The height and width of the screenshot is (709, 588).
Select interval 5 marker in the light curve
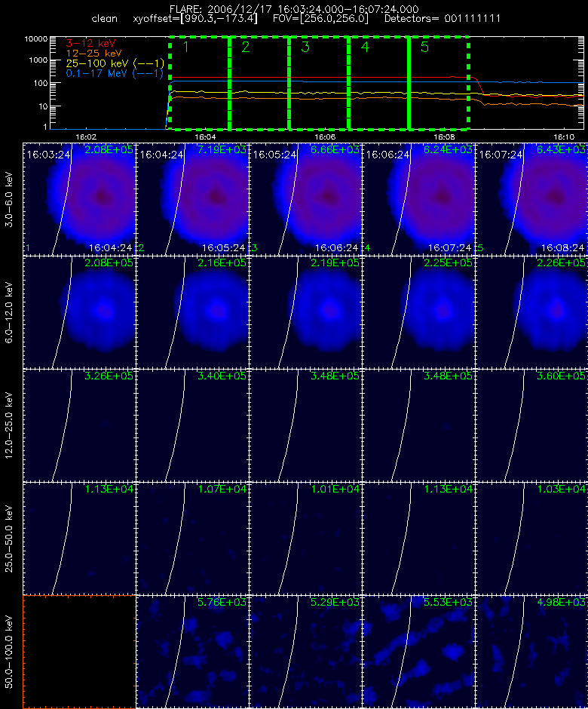tap(424, 47)
